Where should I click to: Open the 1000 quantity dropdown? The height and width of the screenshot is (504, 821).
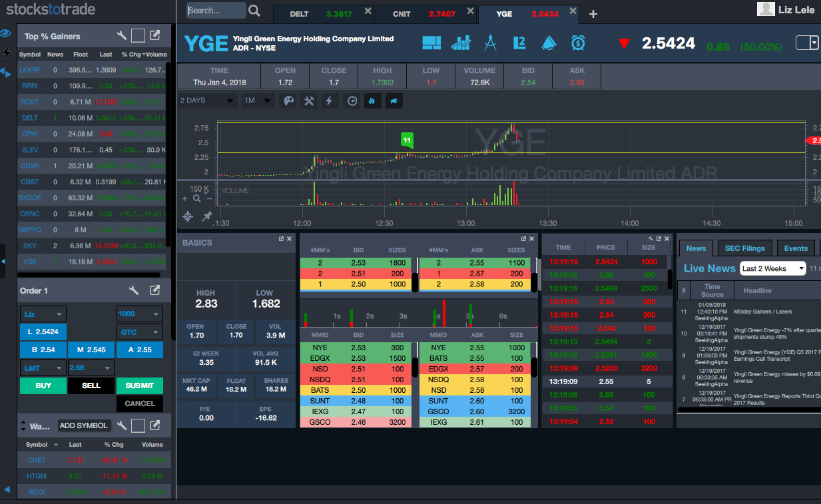click(x=139, y=314)
